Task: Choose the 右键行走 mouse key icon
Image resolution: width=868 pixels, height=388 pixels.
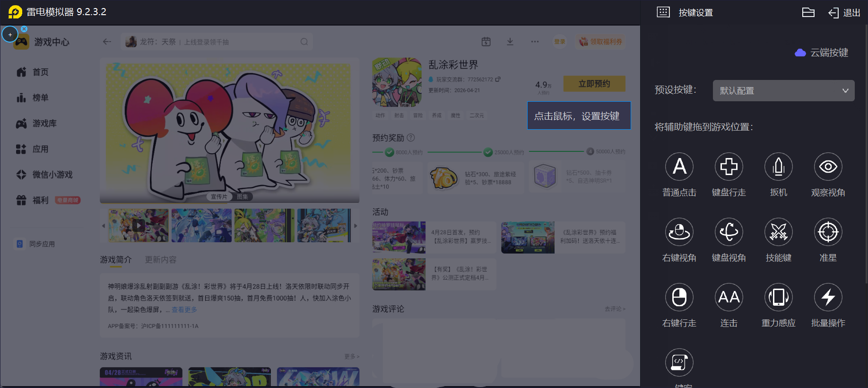Action: pos(679,297)
